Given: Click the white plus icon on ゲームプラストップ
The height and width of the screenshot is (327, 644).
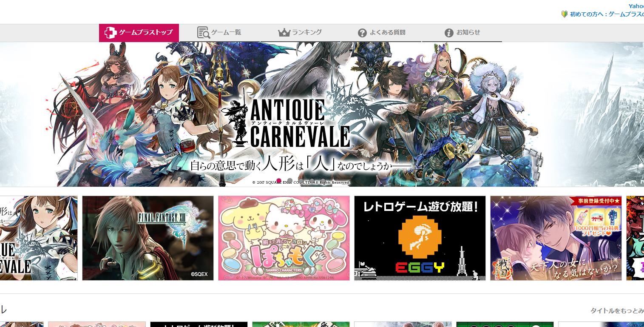Looking at the screenshot, I should tap(111, 32).
